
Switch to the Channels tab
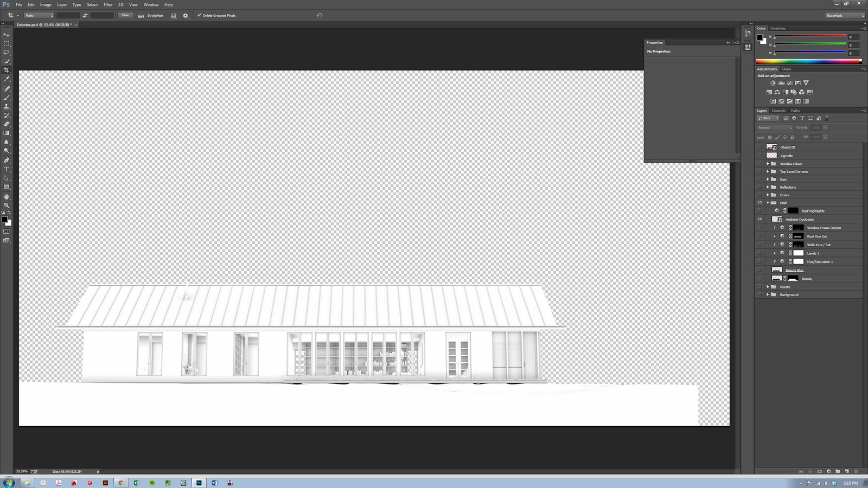(x=778, y=111)
